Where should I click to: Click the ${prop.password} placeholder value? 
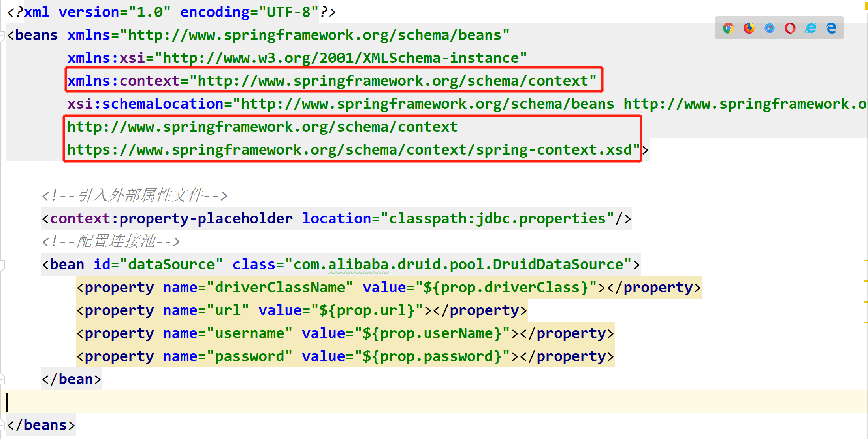pos(432,356)
